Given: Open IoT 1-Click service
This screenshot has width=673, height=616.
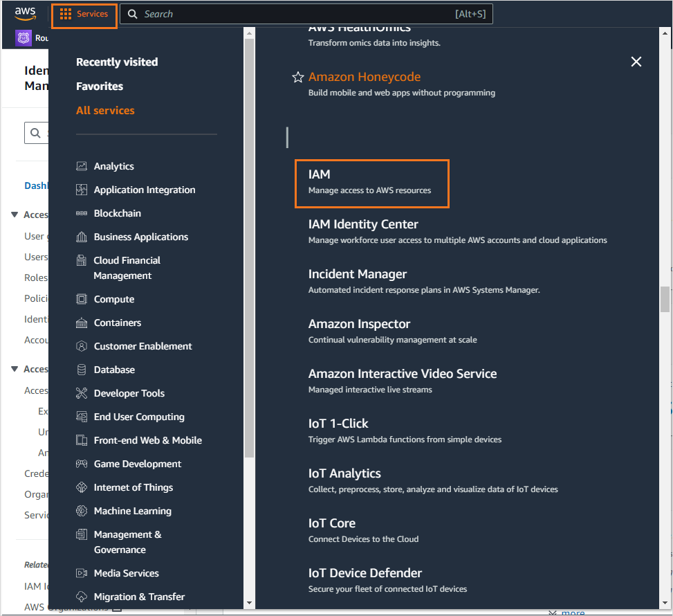Looking at the screenshot, I should 338,424.
